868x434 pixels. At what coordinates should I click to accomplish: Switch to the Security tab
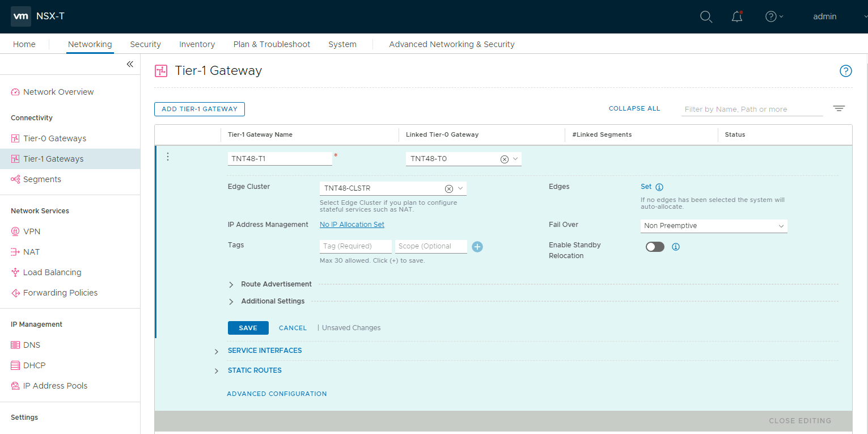click(x=145, y=44)
